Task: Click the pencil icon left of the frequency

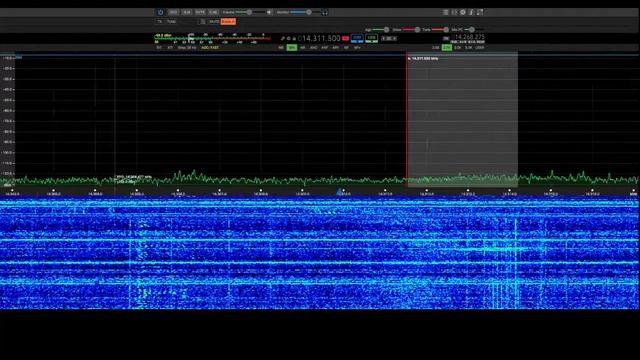Action: tap(282, 38)
